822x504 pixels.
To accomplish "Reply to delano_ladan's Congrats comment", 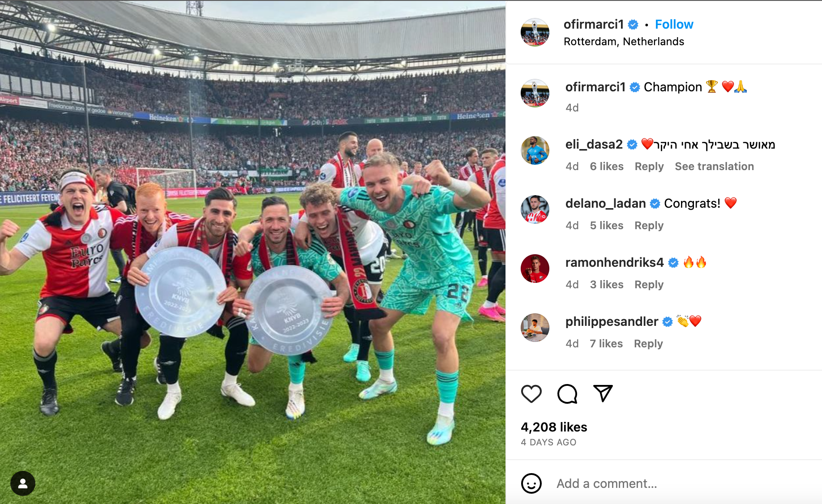I will 649,226.
